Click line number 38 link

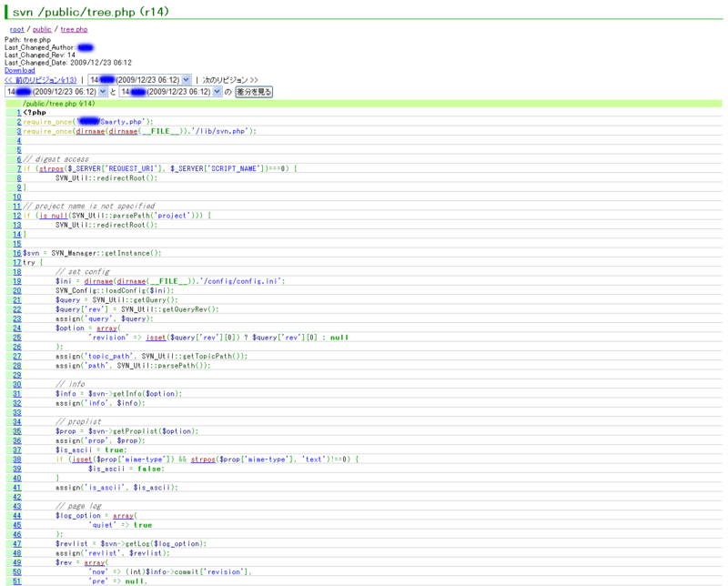[17, 460]
